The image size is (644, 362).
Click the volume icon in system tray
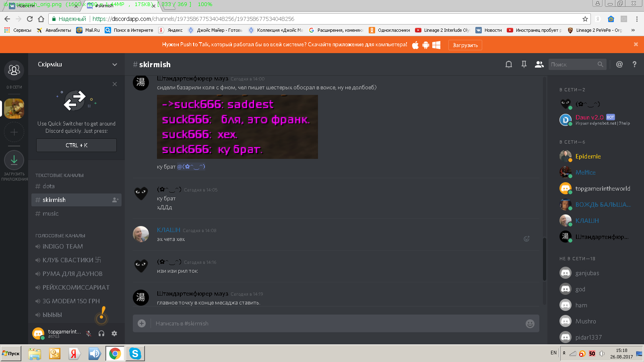coord(602,354)
